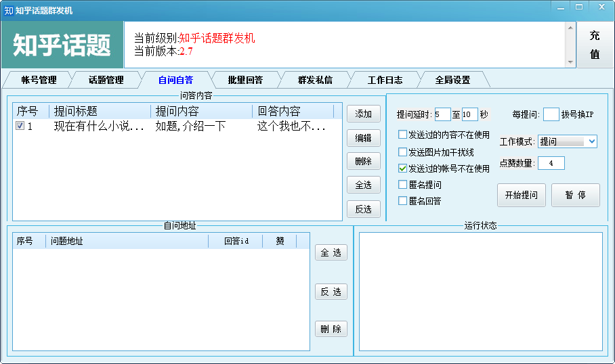Select the 自问自答 tab
The image size is (615, 364).
pyautogui.click(x=175, y=80)
